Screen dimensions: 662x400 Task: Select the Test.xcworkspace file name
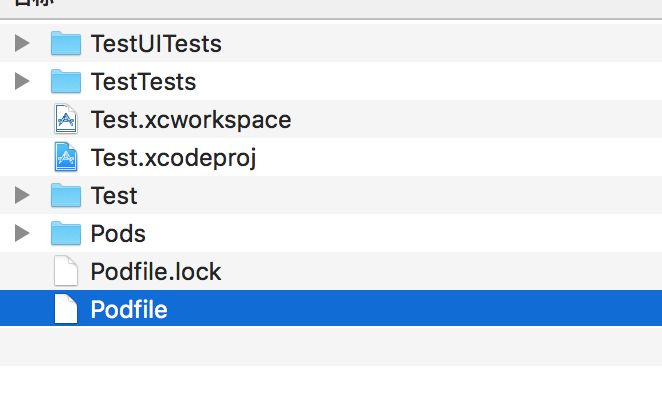[190, 120]
